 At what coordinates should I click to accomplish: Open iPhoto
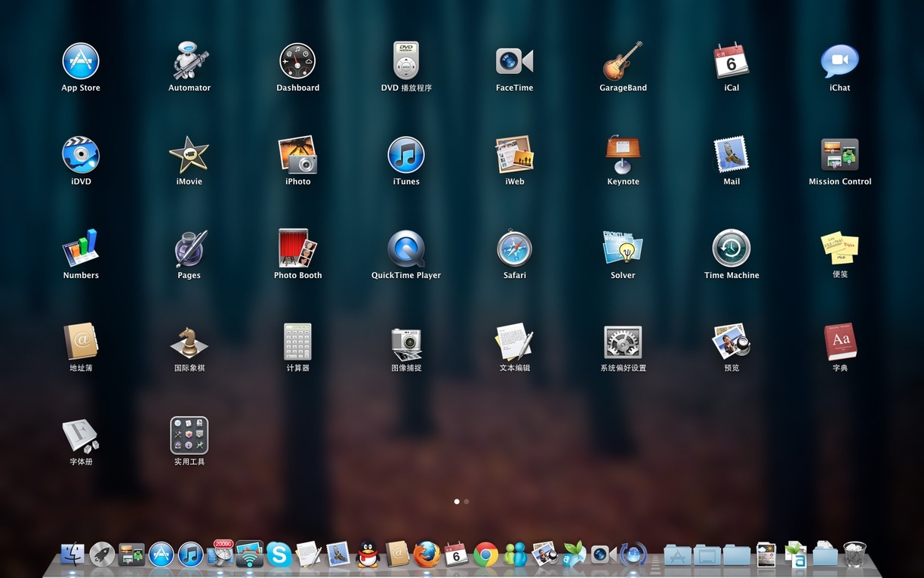(x=297, y=155)
